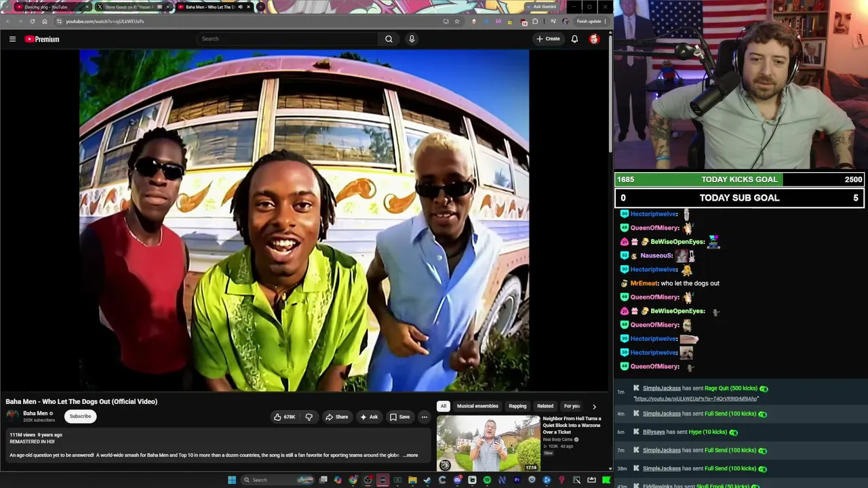868x488 pixels.
Task: Click "Rage Quit (500 kicks)" gift text
Action: (x=731, y=388)
